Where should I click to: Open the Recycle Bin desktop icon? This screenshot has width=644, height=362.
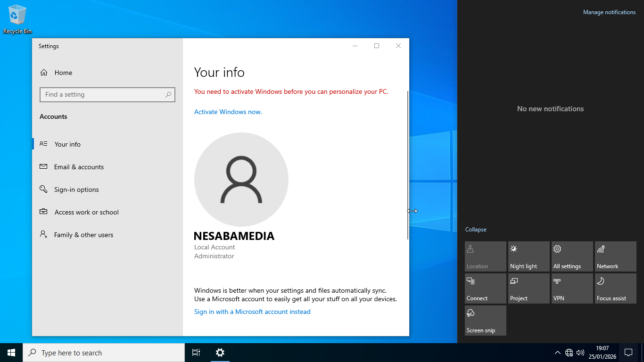pyautogui.click(x=17, y=19)
